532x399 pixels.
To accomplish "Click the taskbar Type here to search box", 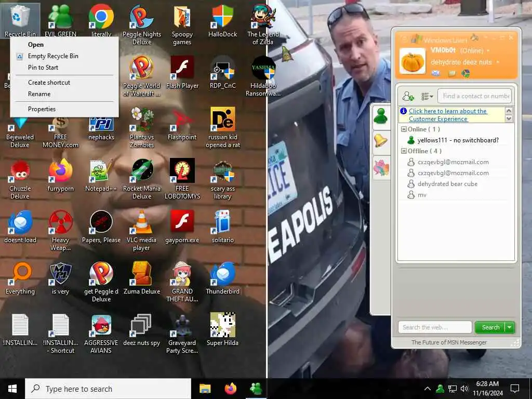I will [x=108, y=389].
